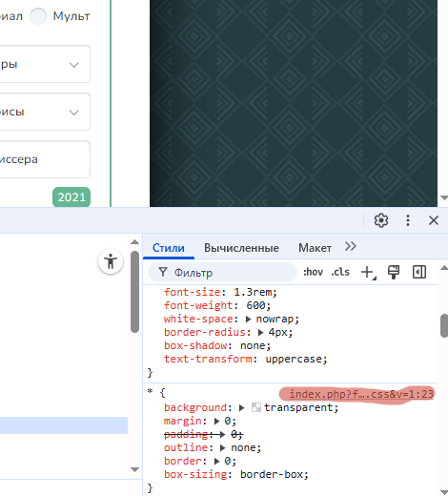Edit the font-size value 1.3rem
Image resolution: width=448 pixels, height=496 pixels.
[253, 292]
